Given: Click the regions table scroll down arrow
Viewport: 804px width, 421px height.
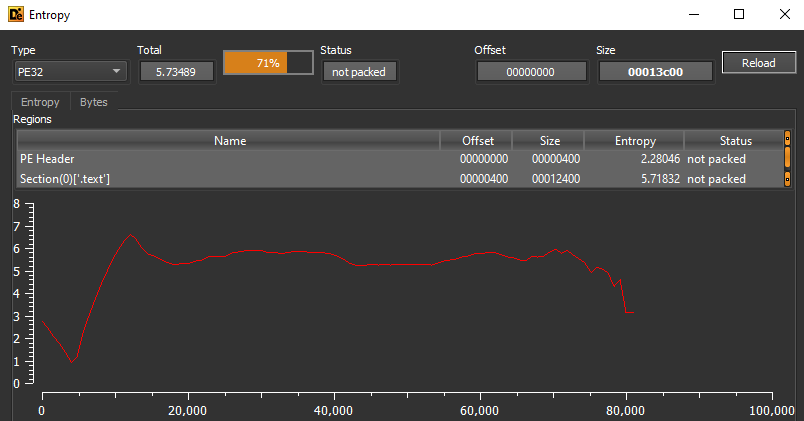Looking at the screenshot, I should (x=787, y=178).
